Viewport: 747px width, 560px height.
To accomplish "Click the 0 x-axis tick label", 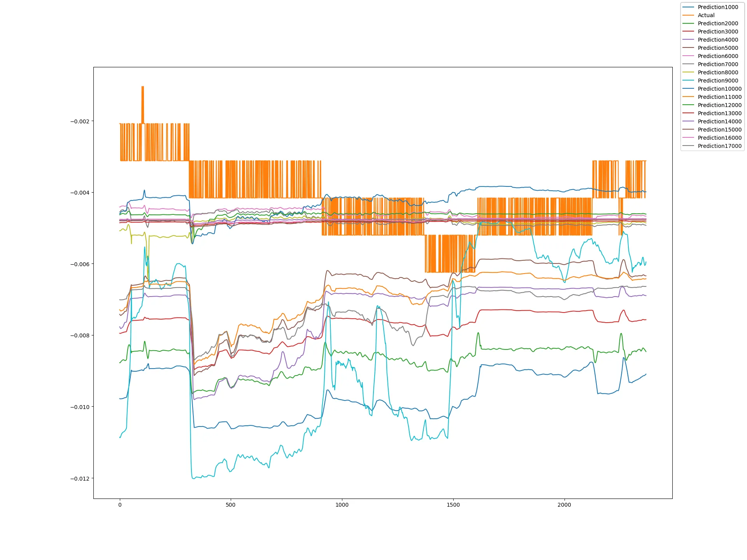I will pos(120,505).
